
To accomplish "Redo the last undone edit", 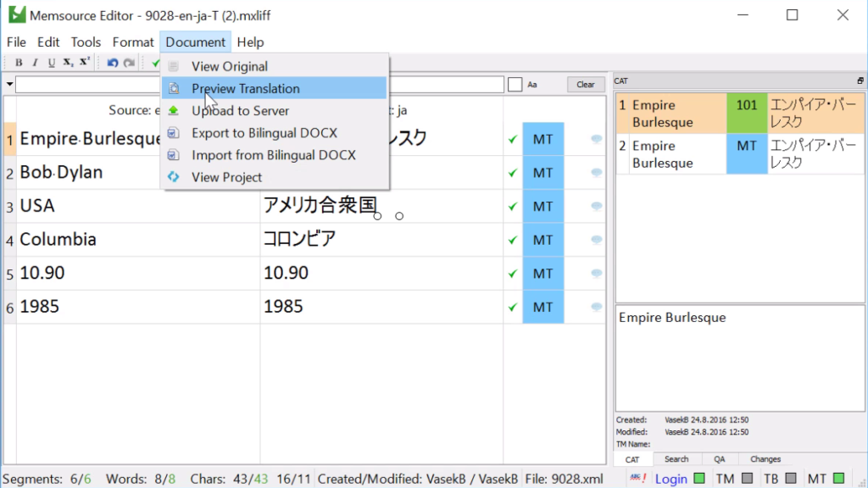I will point(129,63).
